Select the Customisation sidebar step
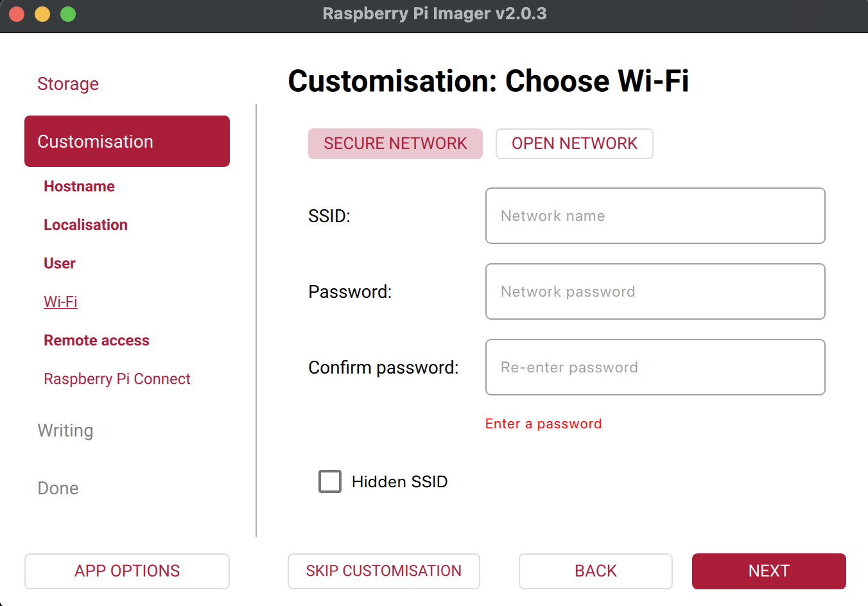This screenshot has height=606, width=868. point(127,141)
